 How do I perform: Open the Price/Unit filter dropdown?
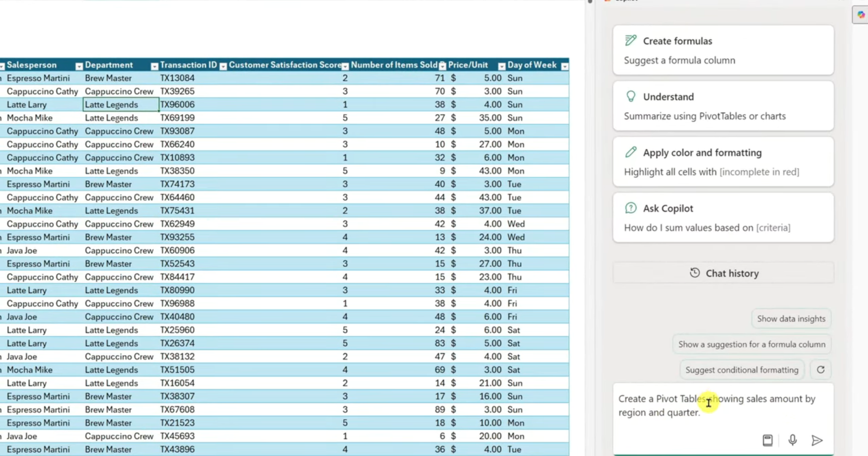[501, 66]
